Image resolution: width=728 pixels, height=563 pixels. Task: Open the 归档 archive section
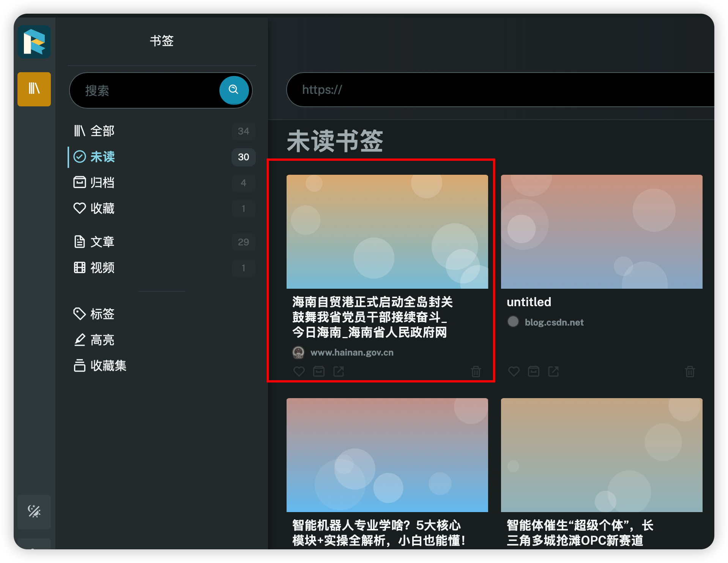(162, 183)
